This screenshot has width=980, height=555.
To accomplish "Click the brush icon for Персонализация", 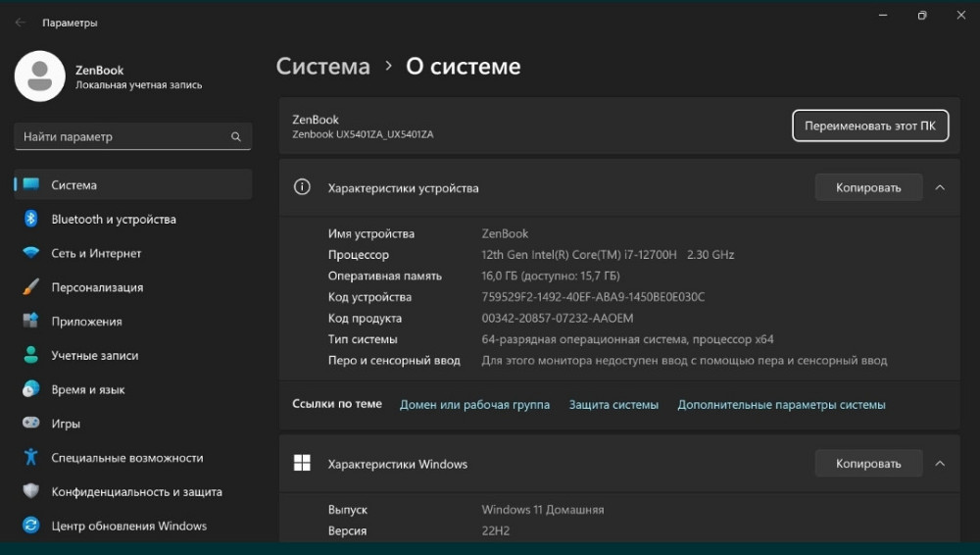I will click(x=31, y=287).
